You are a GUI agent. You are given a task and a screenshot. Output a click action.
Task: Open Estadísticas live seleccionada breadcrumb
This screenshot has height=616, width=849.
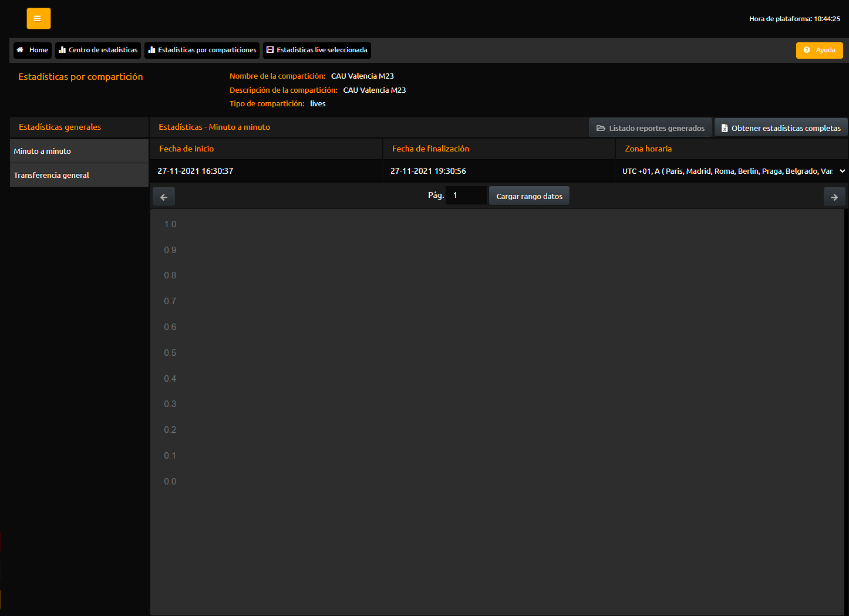(x=317, y=50)
